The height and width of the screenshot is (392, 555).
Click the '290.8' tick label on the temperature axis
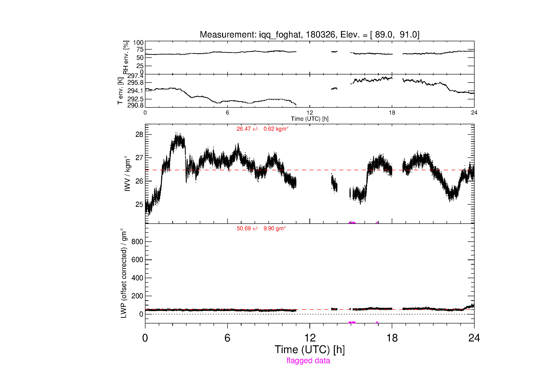pyautogui.click(x=135, y=105)
